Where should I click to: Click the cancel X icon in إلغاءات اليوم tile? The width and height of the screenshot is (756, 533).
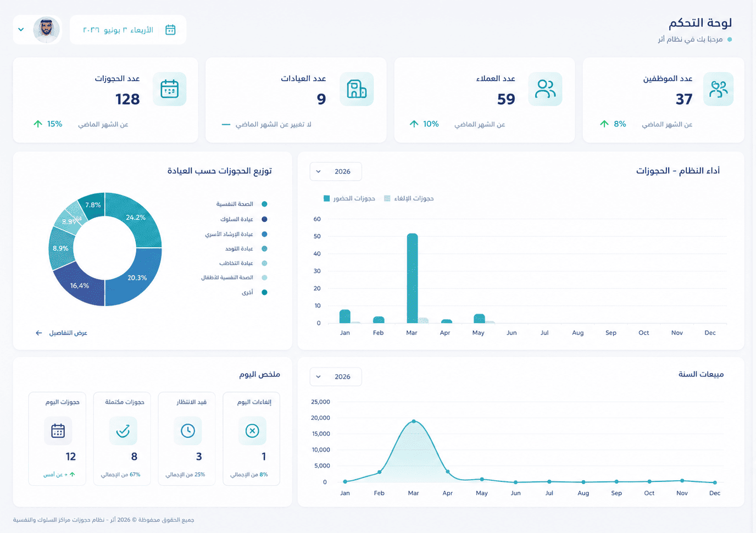pos(252,431)
